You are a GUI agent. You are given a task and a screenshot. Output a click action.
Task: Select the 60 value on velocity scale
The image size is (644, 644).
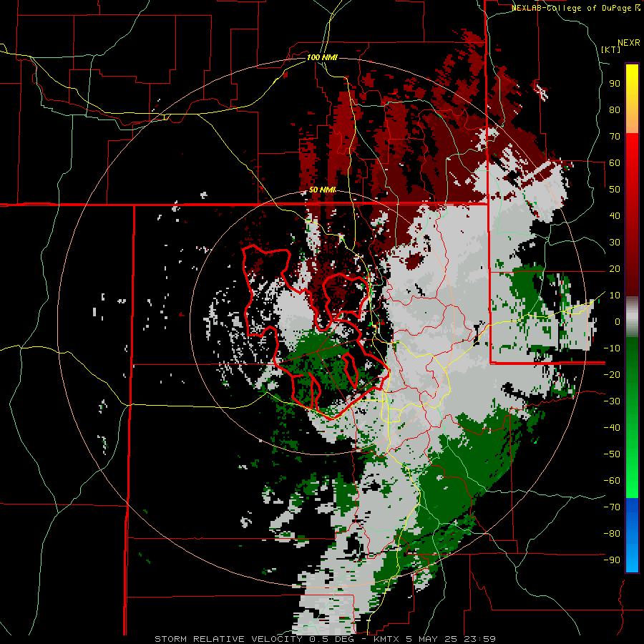point(615,163)
